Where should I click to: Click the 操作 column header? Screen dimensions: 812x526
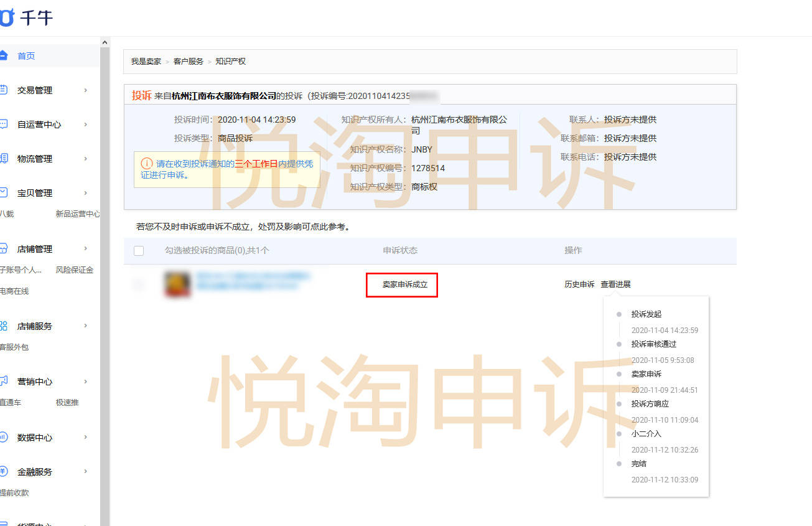pos(573,250)
